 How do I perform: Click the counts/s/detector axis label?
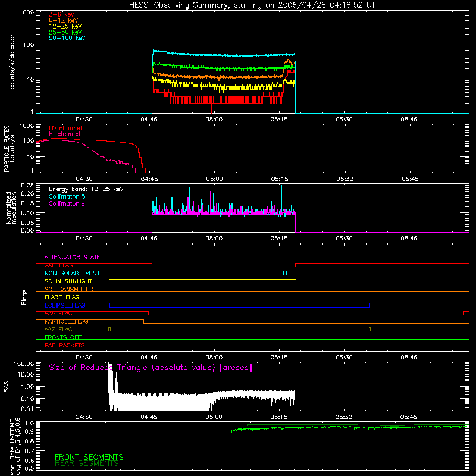tap(12, 62)
